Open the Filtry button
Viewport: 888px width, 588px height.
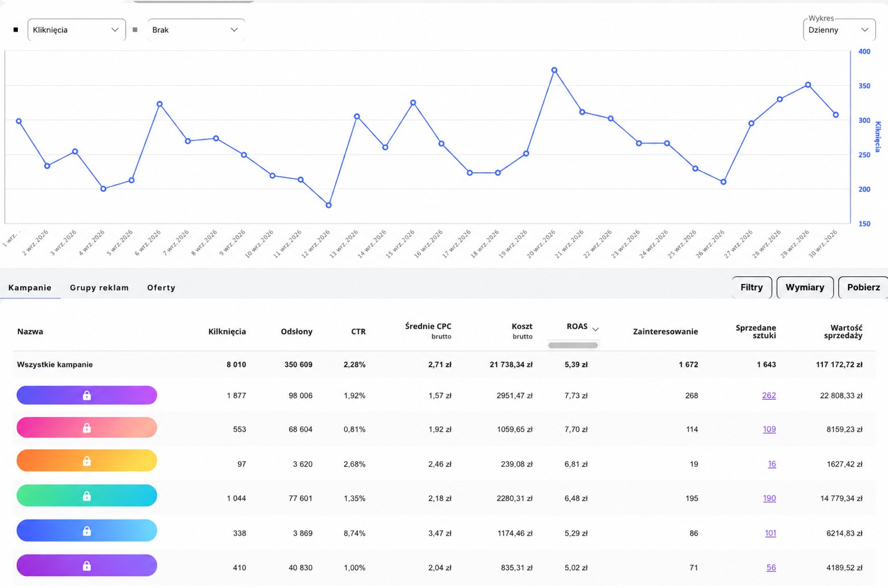(751, 287)
